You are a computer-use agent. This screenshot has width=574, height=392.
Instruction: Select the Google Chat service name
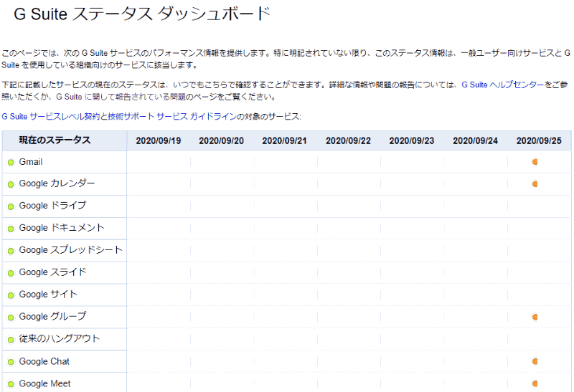[44, 361]
